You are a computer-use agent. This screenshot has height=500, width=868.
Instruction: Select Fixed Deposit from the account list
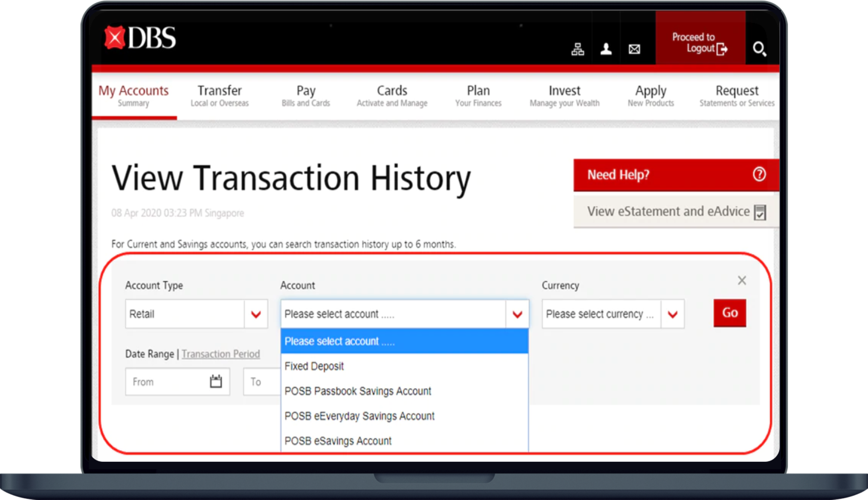pos(314,366)
